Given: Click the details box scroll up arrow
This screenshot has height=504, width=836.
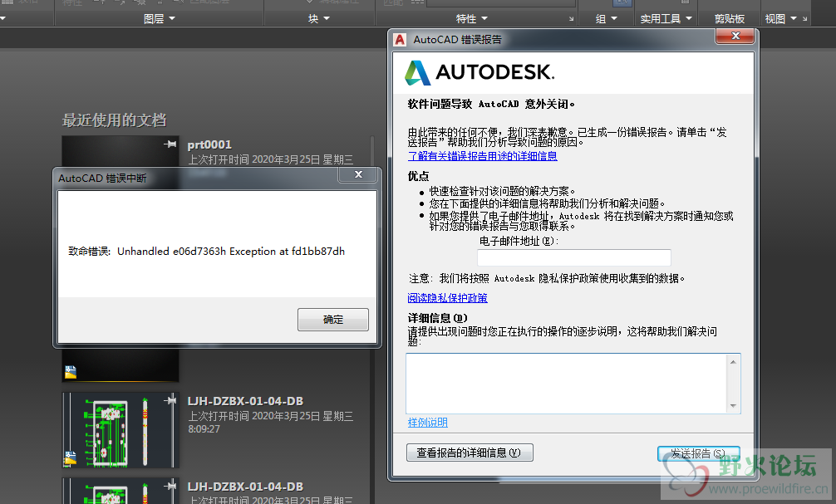Looking at the screenshot, I should coord(733,362).
